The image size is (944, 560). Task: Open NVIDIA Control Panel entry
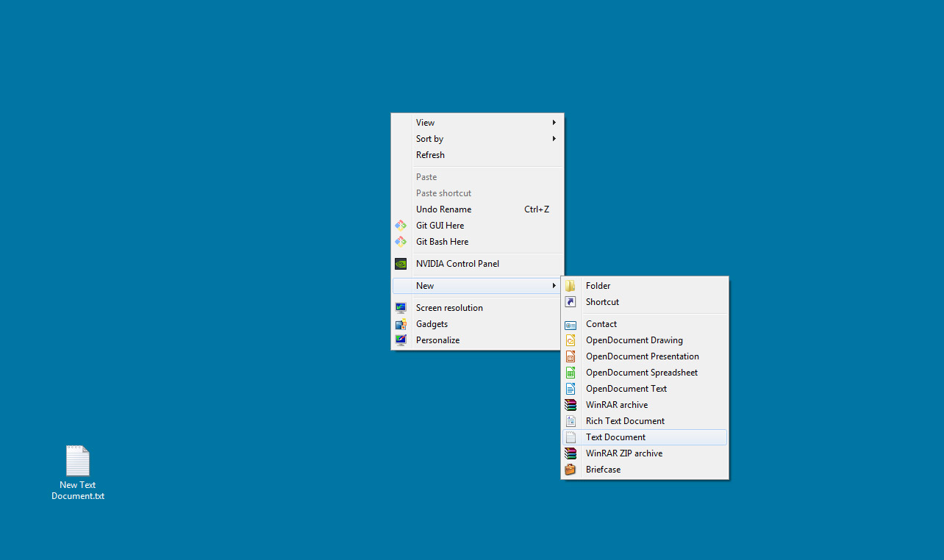(x=477, y=264)
